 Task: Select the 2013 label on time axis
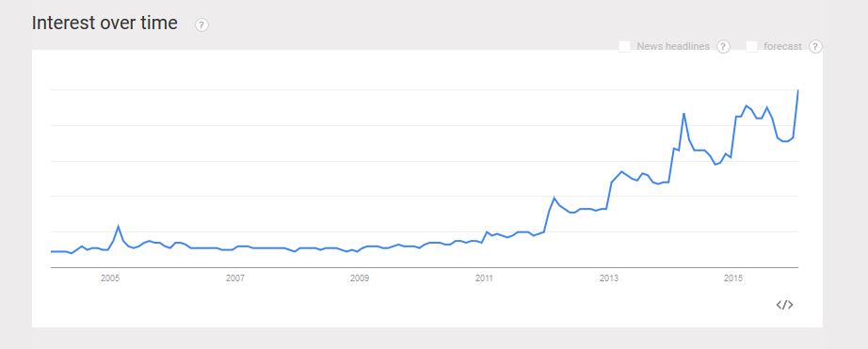pos(608,278)
